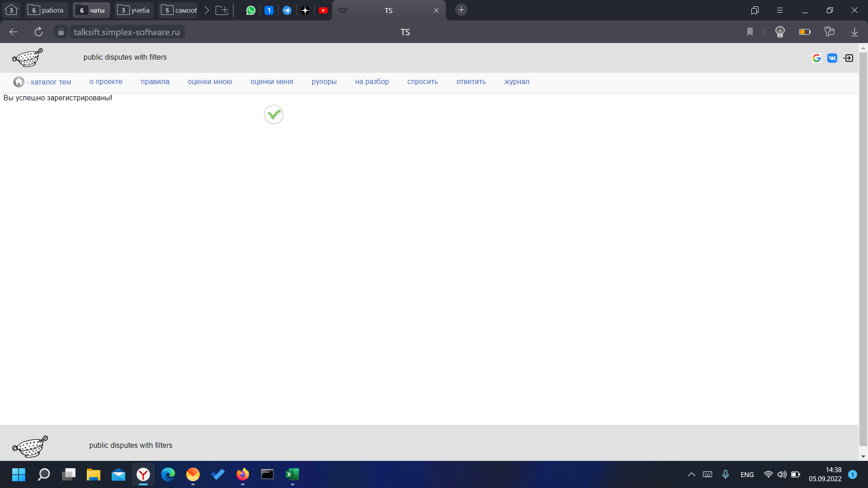Open the Mail app from taskbar
Screen dimensions: 868x488
(118, 474)
